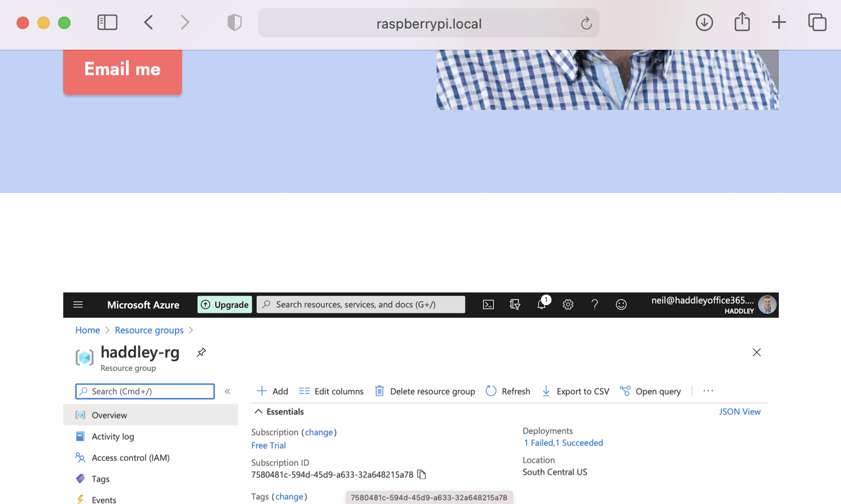Show the Safari tab overview
Viewport: 841px width, 504px height.
click(x=817, y=22)
